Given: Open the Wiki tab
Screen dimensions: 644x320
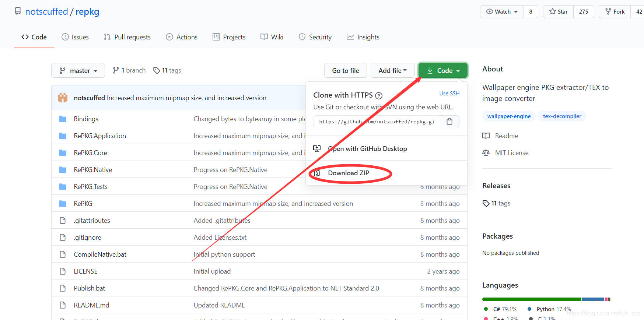Looking at the screenshot, I should [x=272, y=37].
